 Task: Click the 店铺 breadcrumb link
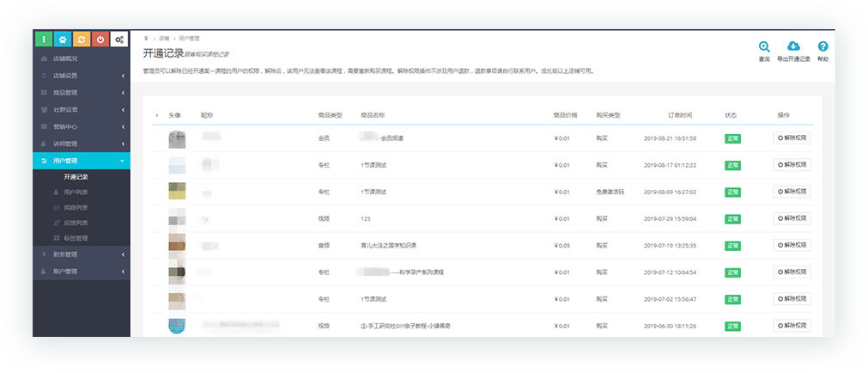tap(164, 39)
